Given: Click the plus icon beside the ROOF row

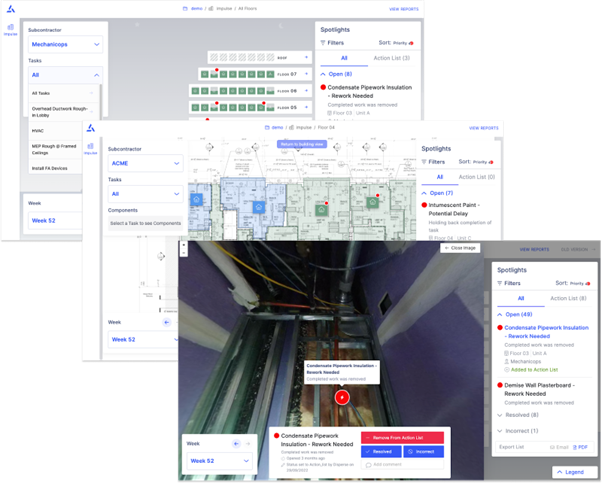Looking at the screenshot, I should click(306, 58).
